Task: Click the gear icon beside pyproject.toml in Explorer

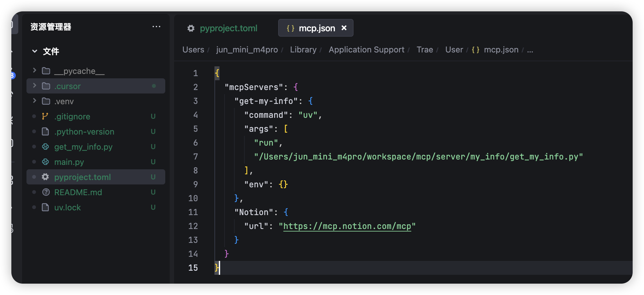Action: (45, 177)
